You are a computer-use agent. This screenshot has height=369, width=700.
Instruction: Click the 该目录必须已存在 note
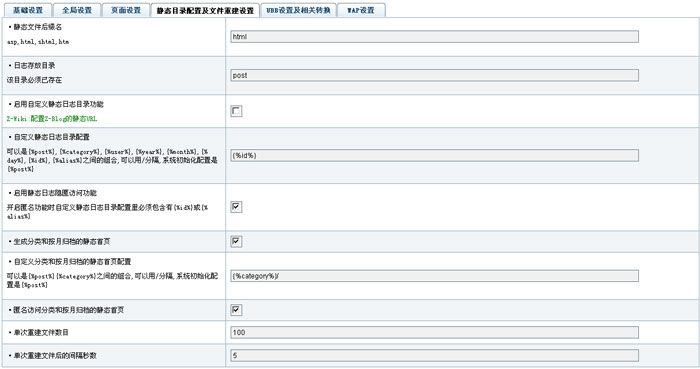[x=34, y=80]
